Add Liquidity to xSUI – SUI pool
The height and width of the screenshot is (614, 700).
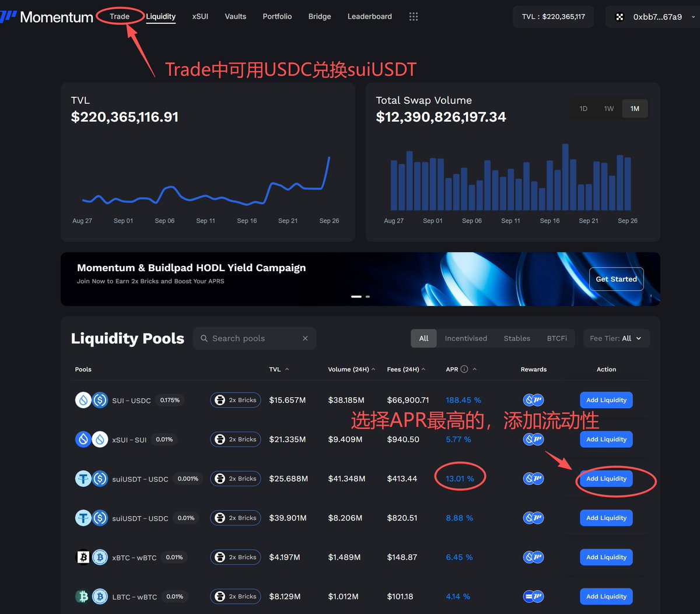click(x=606, y=439)
